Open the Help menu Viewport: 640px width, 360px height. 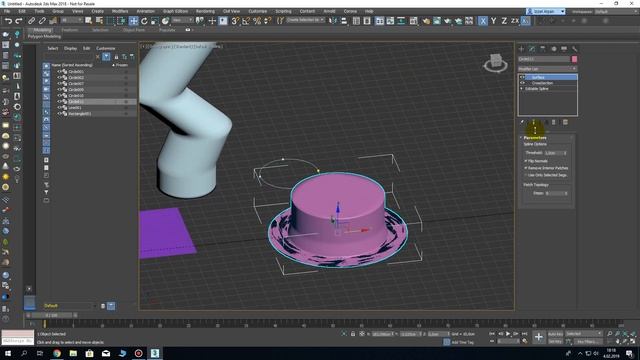point(369,11)
